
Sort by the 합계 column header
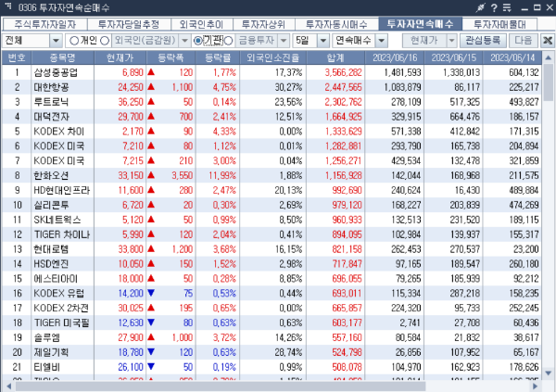pyautogui.click(x=335, y=57)
